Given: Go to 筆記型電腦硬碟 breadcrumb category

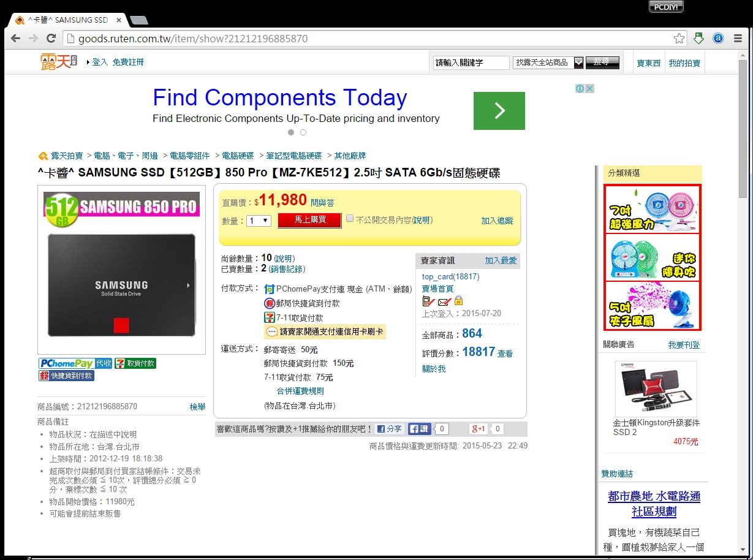Looking at the screenshot, I should tap(293, 156).
